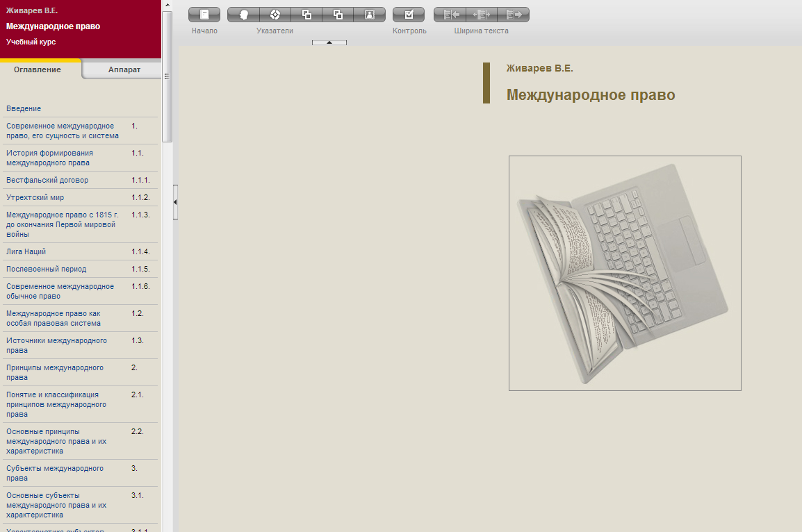Open 'История формирования международного права' section

49,158
